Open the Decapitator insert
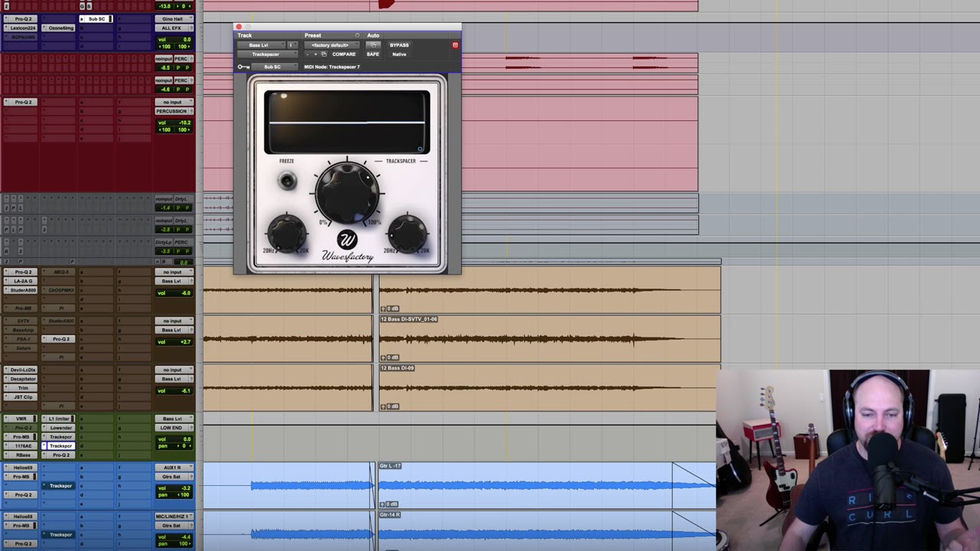Screen dimensions: 980x551 tap(23, 379)
